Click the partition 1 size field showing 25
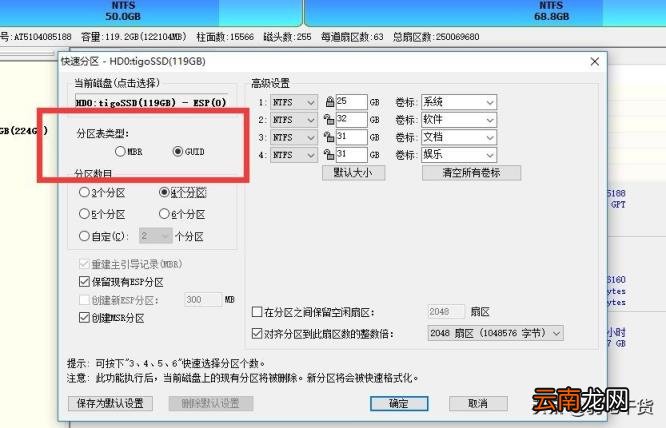 click(x=351, y=102)
